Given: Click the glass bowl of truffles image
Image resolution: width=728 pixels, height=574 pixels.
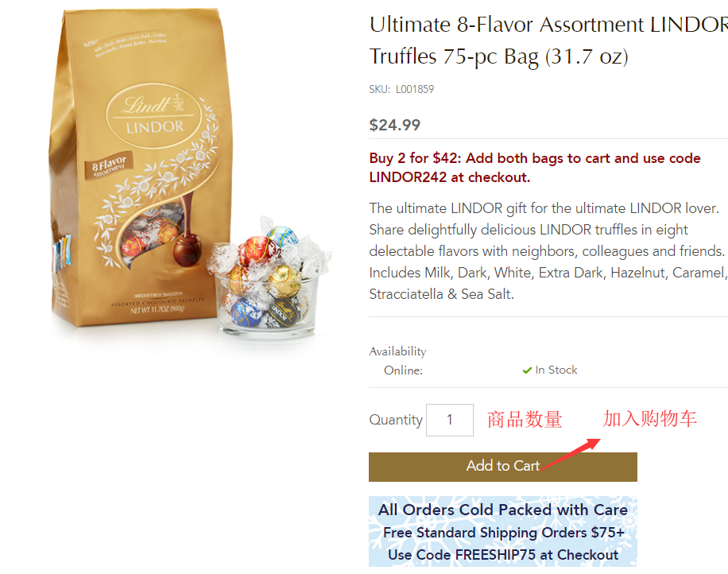Looking at the screenshot, I should point(269,277).
